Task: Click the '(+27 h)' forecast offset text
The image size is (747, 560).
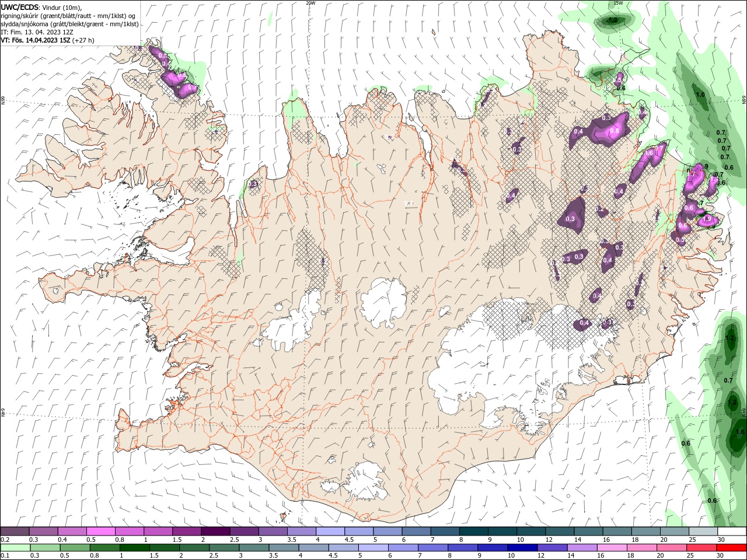Action: point(83,40)
